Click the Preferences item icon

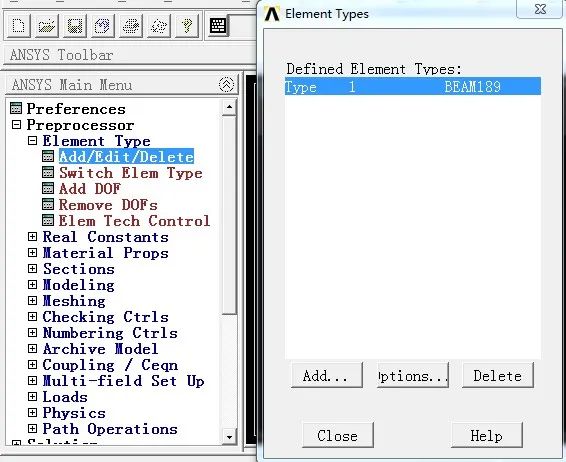click(x=16, y=108)
